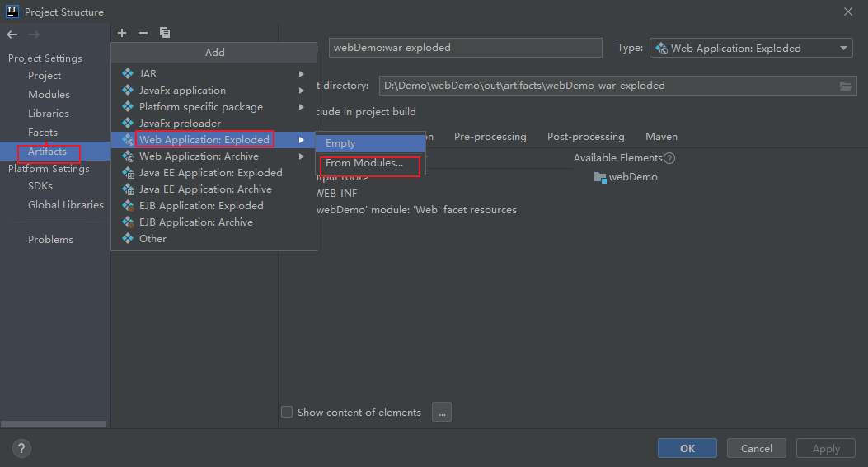Click the Available Elements help icon

pos(669,158)
